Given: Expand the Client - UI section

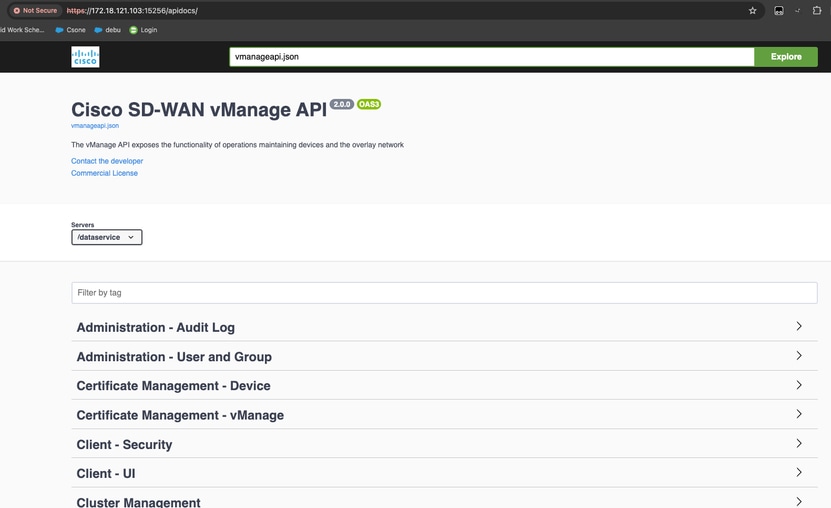Looking at the screenshot, I should point(444,473).
